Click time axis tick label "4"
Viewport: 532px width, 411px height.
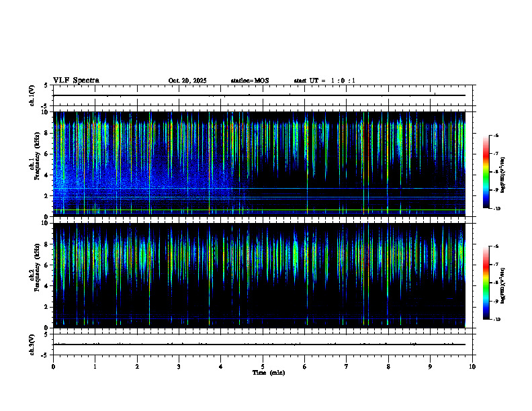[x=221, y=367]
